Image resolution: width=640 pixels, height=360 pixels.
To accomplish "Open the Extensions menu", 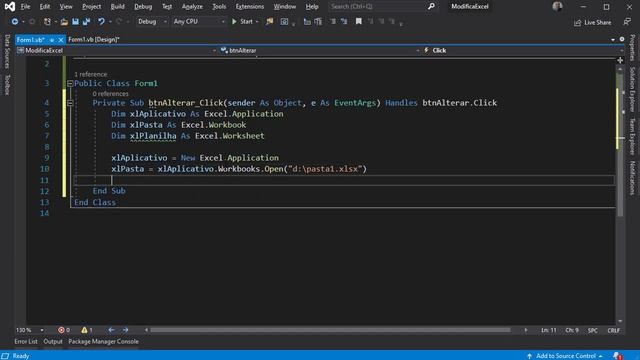I will 250,7.
